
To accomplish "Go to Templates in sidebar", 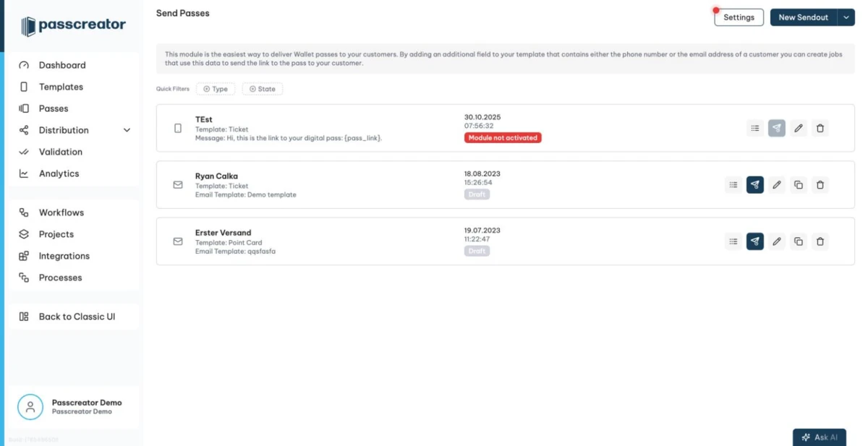I will click(61, 87).
